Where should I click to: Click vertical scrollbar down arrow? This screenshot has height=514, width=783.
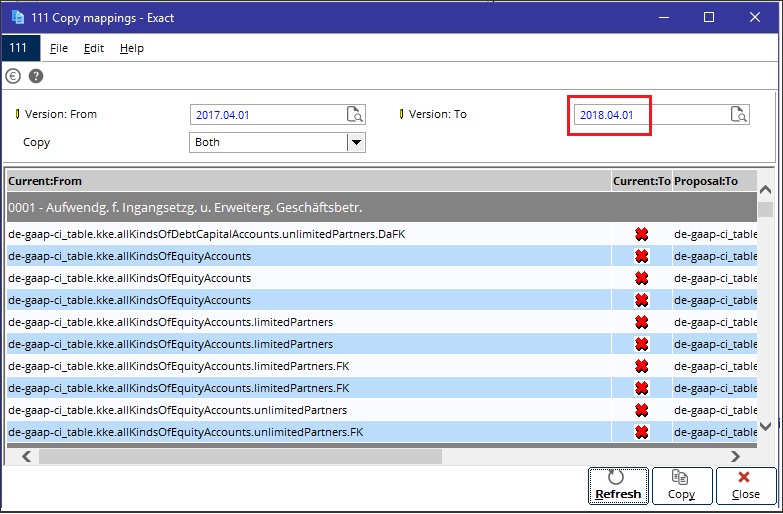(x=765, y=426)
